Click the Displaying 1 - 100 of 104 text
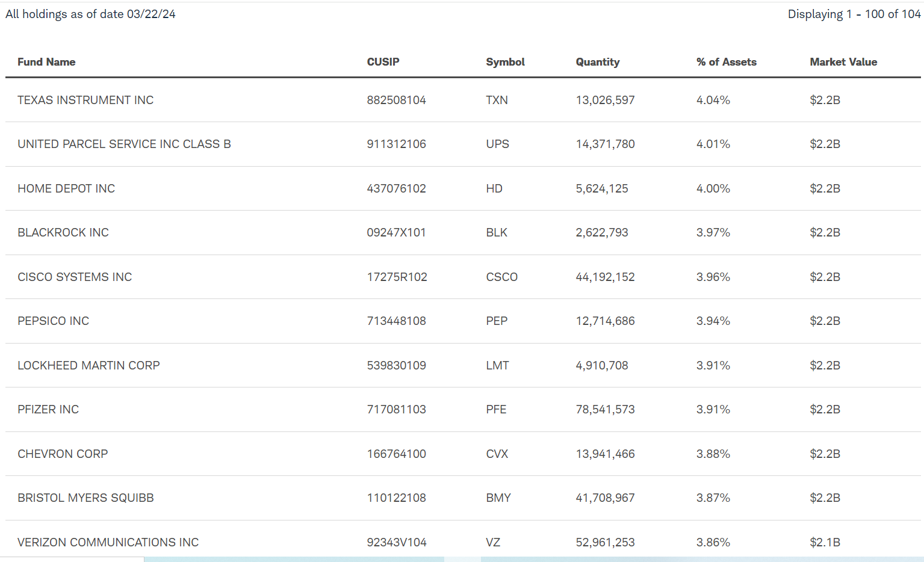 click(x=854, y=14)
